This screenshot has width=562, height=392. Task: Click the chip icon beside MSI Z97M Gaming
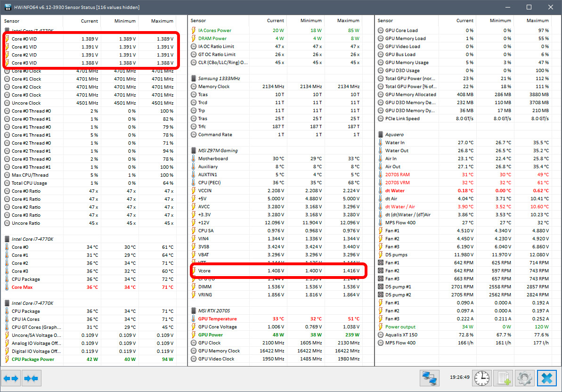pyautogui.click(x=194, y=150)
